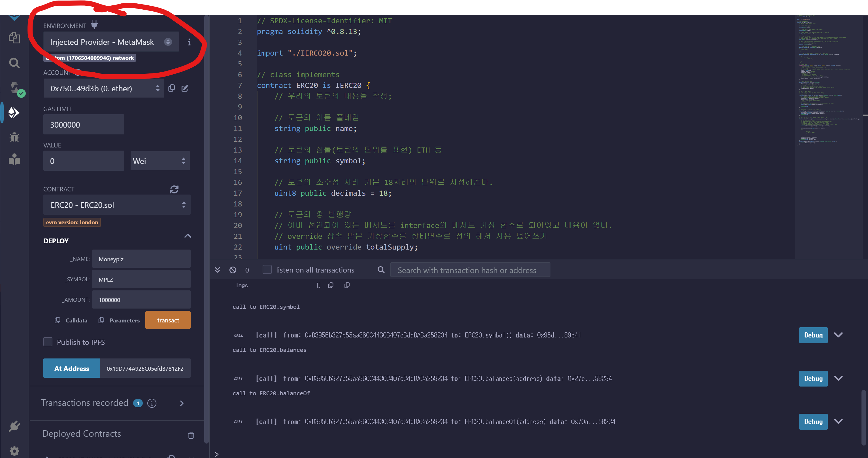Expand the Transactions recorded section
This screenshot has height=458, width=868.
tap(182, 403)
